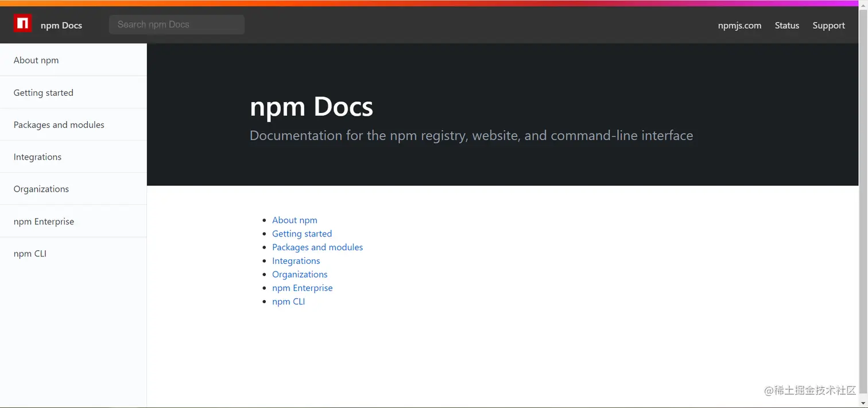The height and width of the screenshot is (408, 868).
Task: Open the npm Docs header title link
Action: pyautogui.click(x=61, y=25)
